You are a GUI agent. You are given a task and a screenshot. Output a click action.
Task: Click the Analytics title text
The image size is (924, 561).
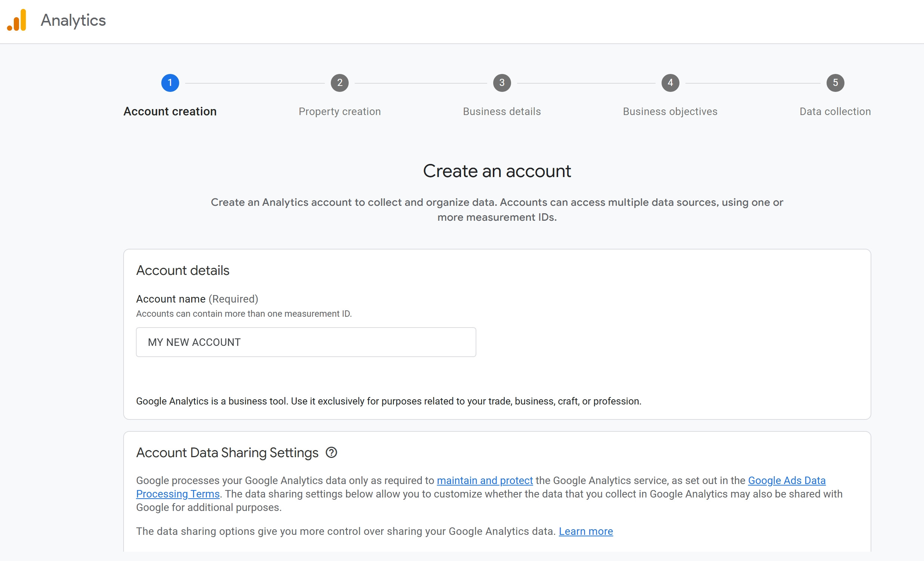pos(73,20)
